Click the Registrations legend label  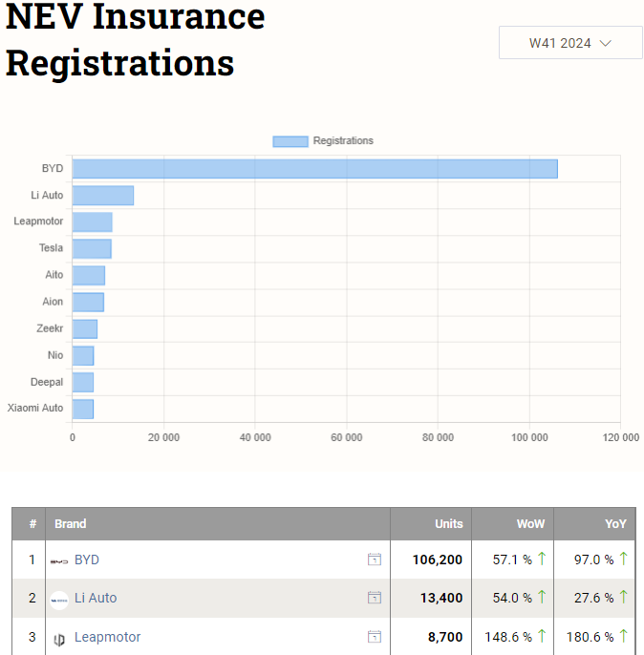click(343, 140)
